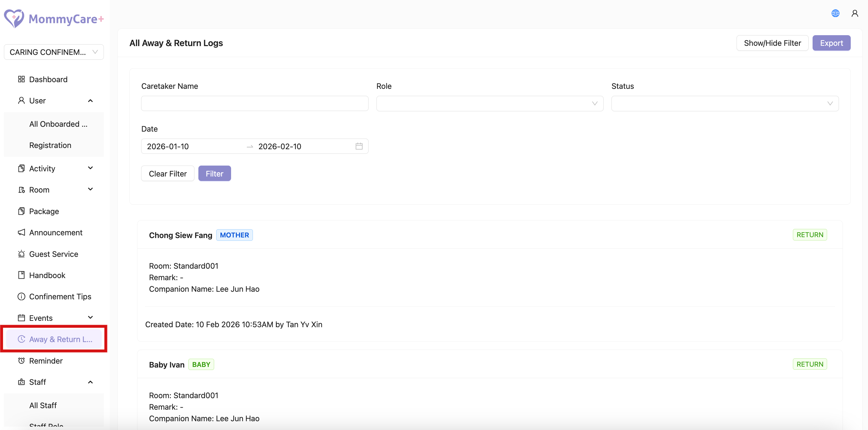Click the Export button
The image size is (868, 430).
coord(831,43)
